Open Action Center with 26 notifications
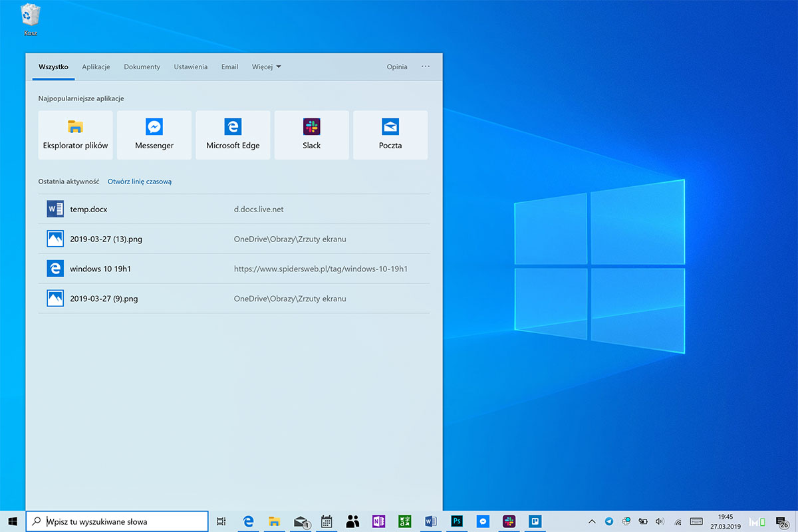Image resolution: width=798 pixels, height=532 pixels. pos(783,522)
